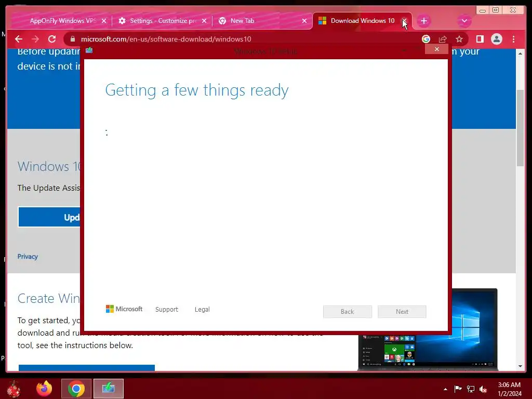Switch to New Tab tab

pyautogui.click(x=263, y=21)
